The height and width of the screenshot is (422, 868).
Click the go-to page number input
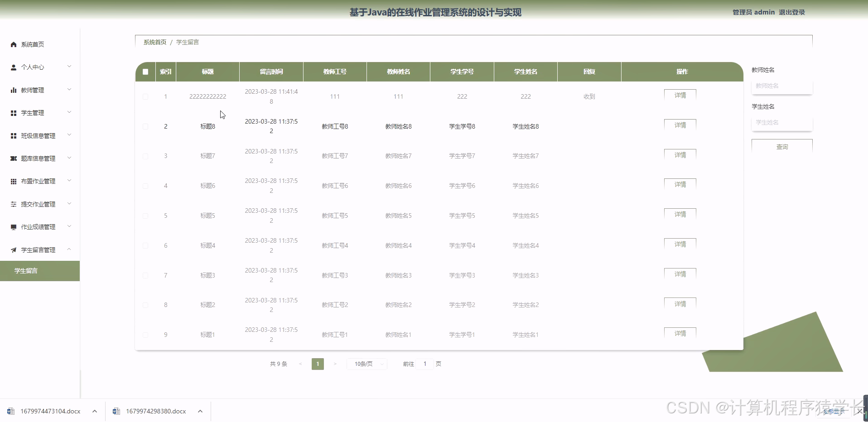425,364
